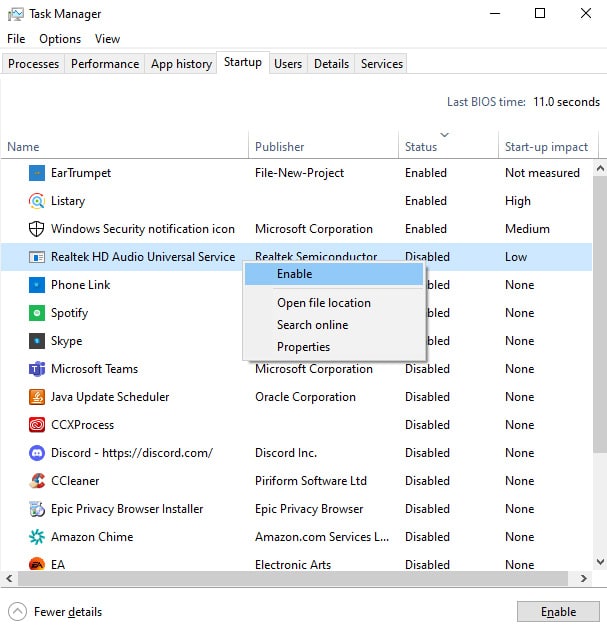
Task: Click the Epic Privacy Browser Installer icon
Action: 37,509
